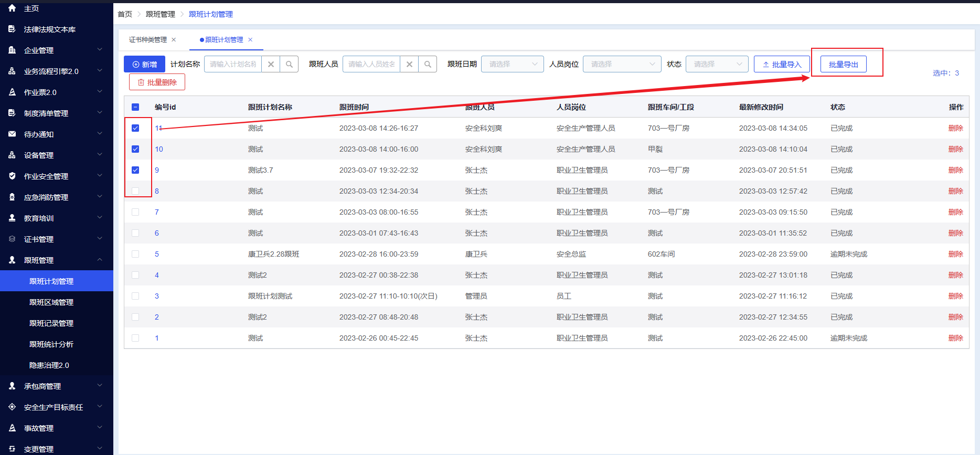
Task: Click the home icon beside 主页
Action: coord(12,8)
